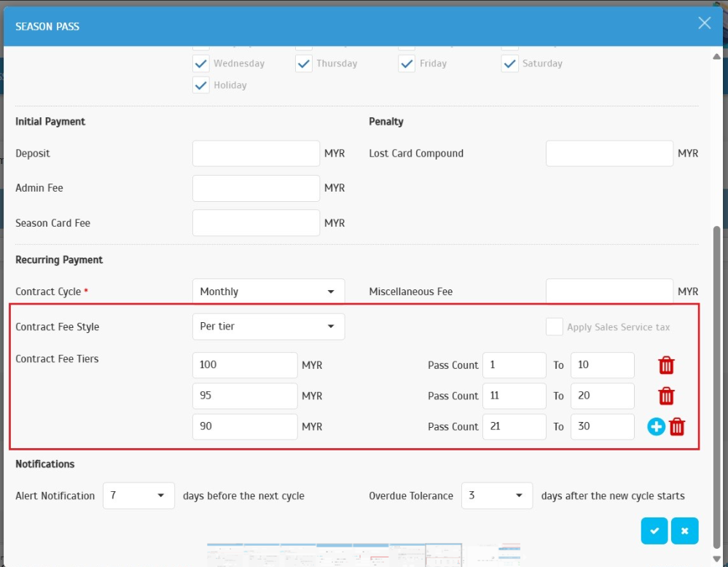Click the Miscellaneous Fee input field
Viewport: 728px width, 567px height.
(609, 292)
